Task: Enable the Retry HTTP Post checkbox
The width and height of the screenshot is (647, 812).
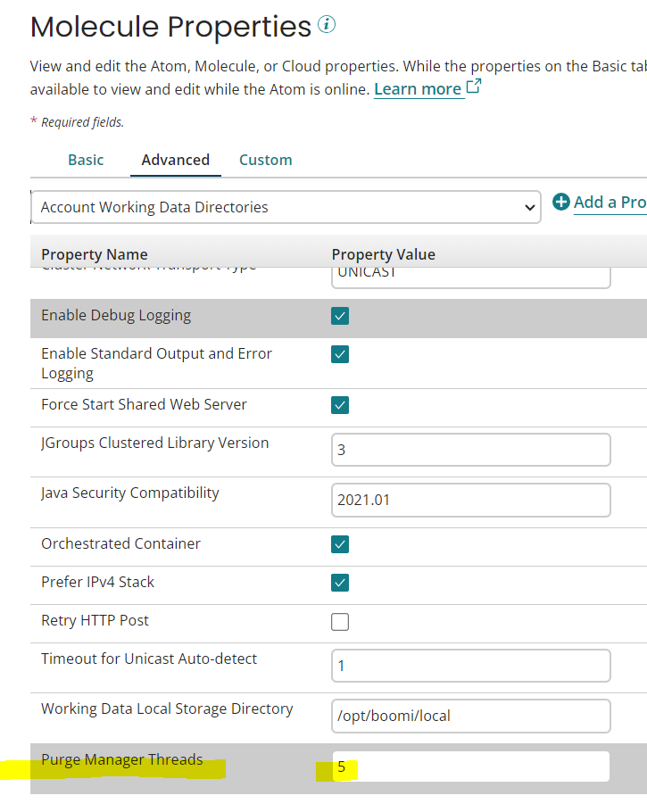Action: [x=340, y=622]
